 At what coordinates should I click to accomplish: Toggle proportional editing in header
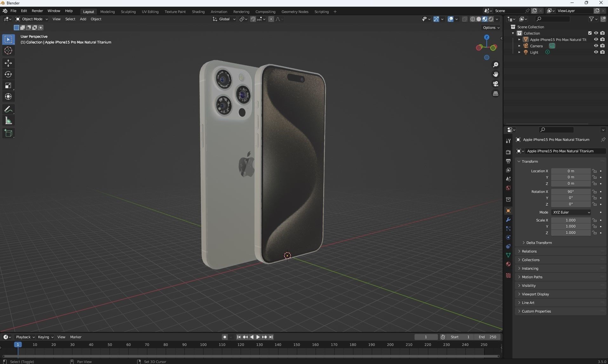(271, 19)
